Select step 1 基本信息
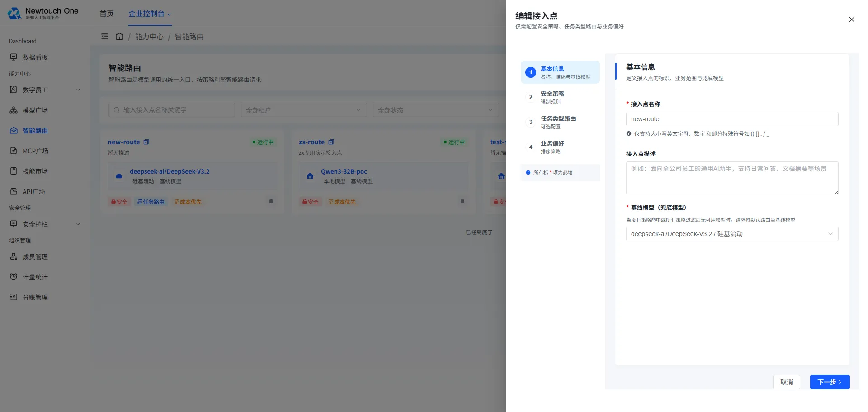Image resolution: width=868 pixels, height=412 pixels. (x=560, y=72)
